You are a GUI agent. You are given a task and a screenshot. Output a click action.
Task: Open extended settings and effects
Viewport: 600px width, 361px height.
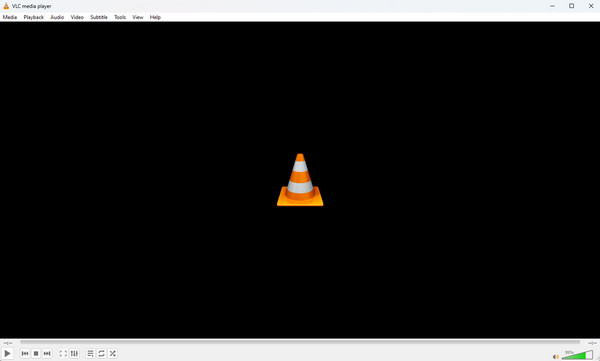point(74,353)
